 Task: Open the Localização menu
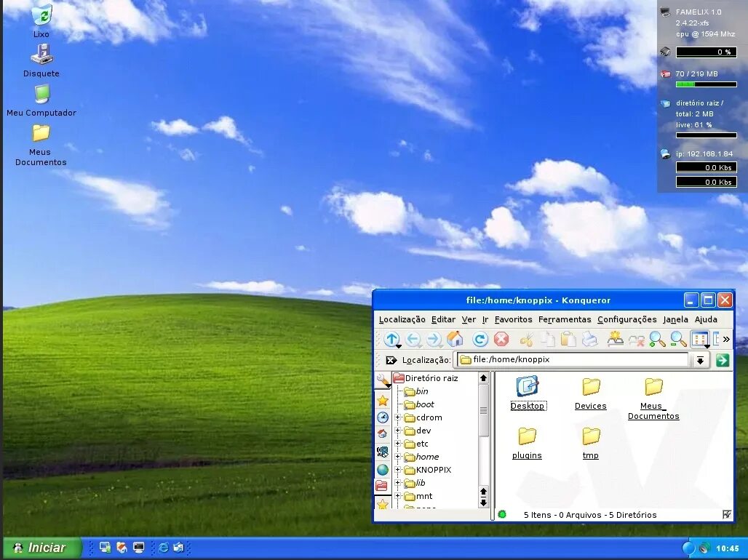(x=402, y=319)
